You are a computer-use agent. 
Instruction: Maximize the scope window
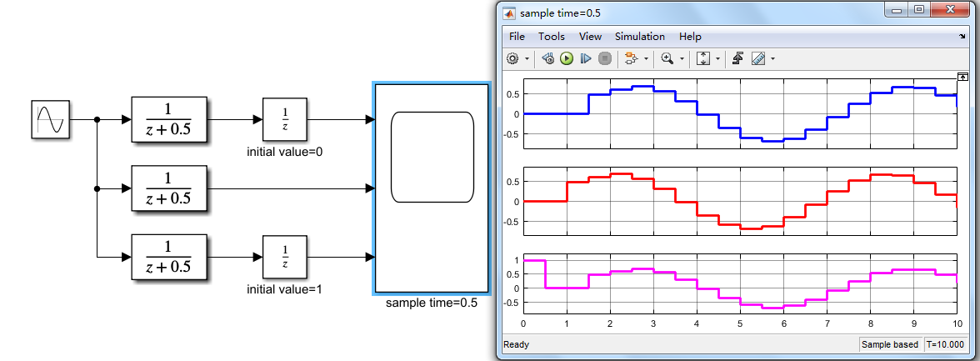coord(918,9)
